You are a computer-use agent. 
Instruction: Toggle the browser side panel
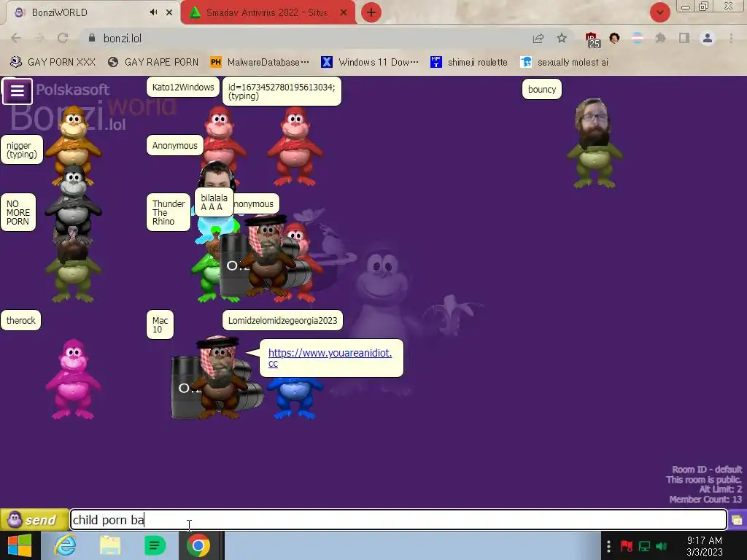pos(684,38)
